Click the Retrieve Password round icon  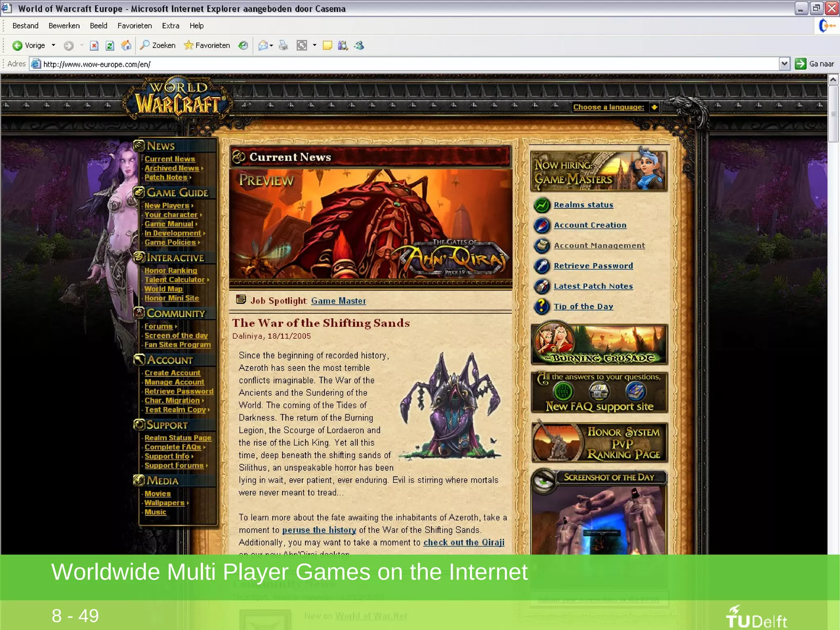pyautogui.click(x=541, y=266)
